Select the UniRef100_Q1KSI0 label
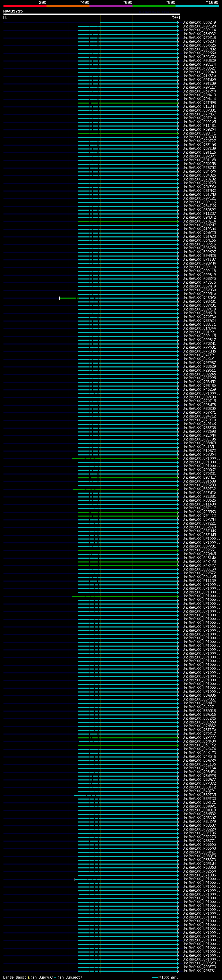Image resolution: width=222 pixels, height=980 pixels. (x=199, y=76)
